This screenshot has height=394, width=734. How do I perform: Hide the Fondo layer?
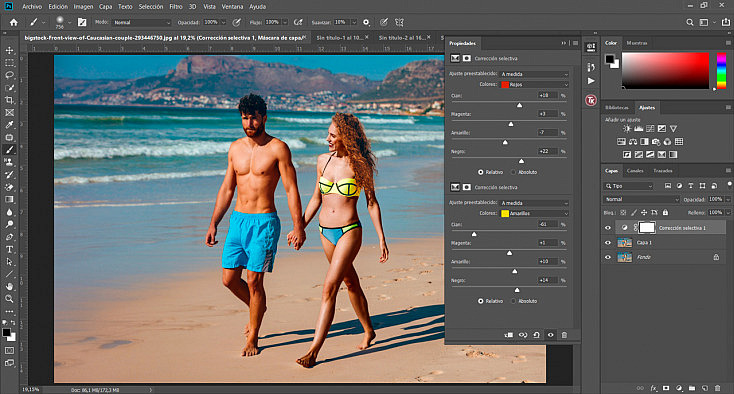(x=608, y=257)
